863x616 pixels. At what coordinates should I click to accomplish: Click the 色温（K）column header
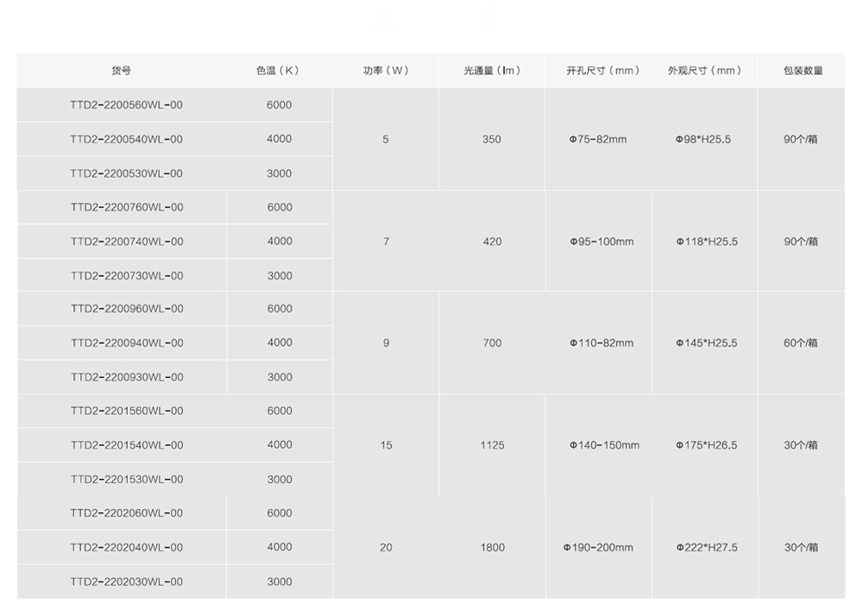click(x=279, y=71)
